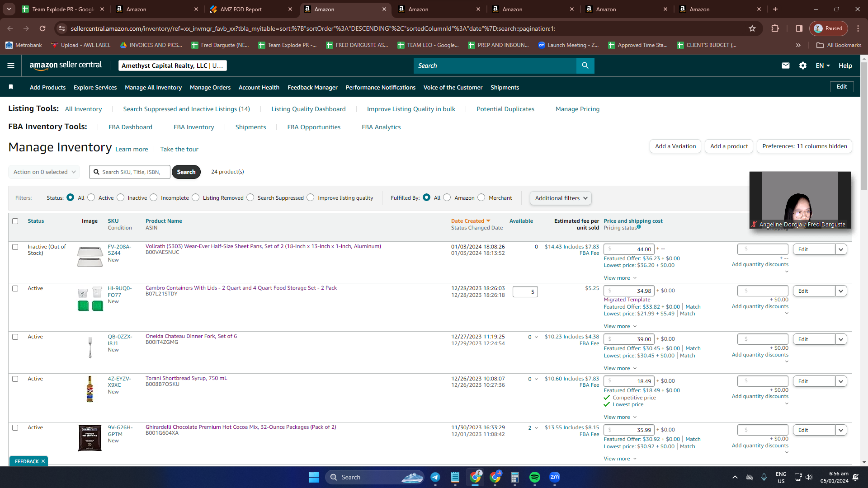This screenshot has height=488, width=868.
Task: Check the Vollrath Sheet Pans row checkbox
Action: point(15,247)
